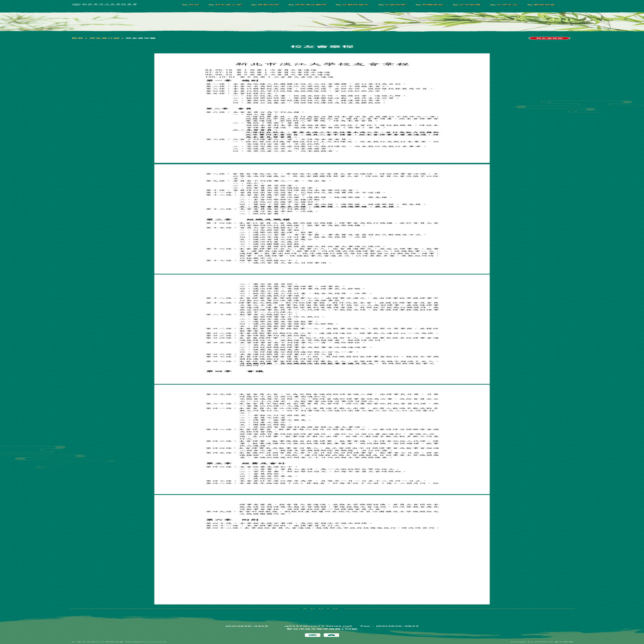The width and height of the screenshot is (644, 644).
Task: Click the first charter page image
Action: click(322, 108)
